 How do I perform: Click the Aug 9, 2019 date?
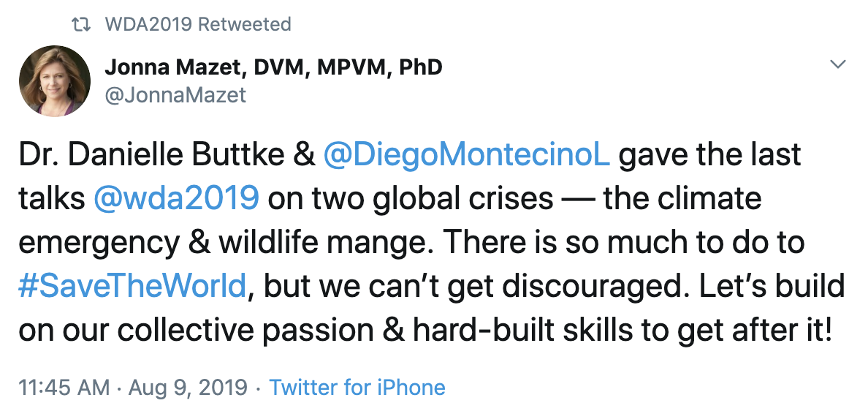189,387
